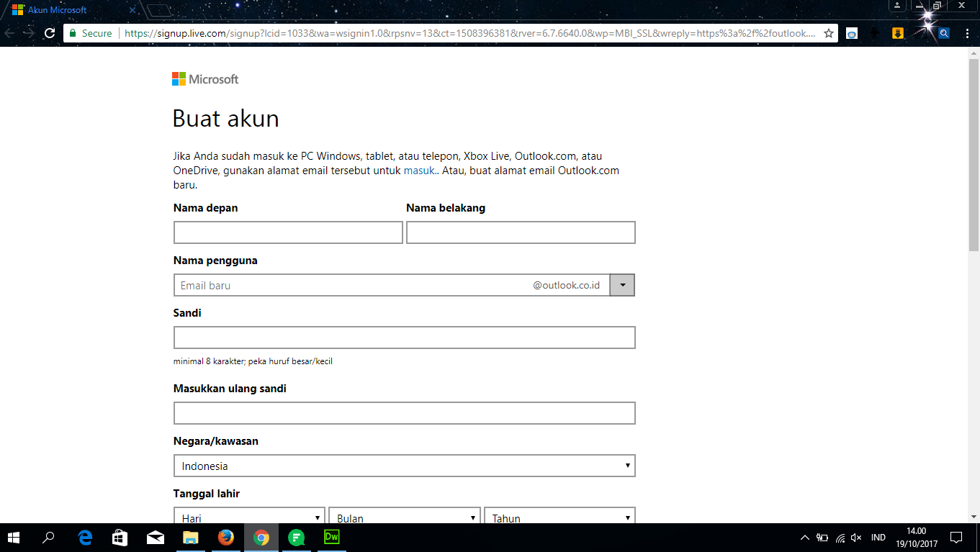The height and width of the screenshot is (552, 980).
Task: Click the 'Nama pengguna' label
Action: [215, 261]
